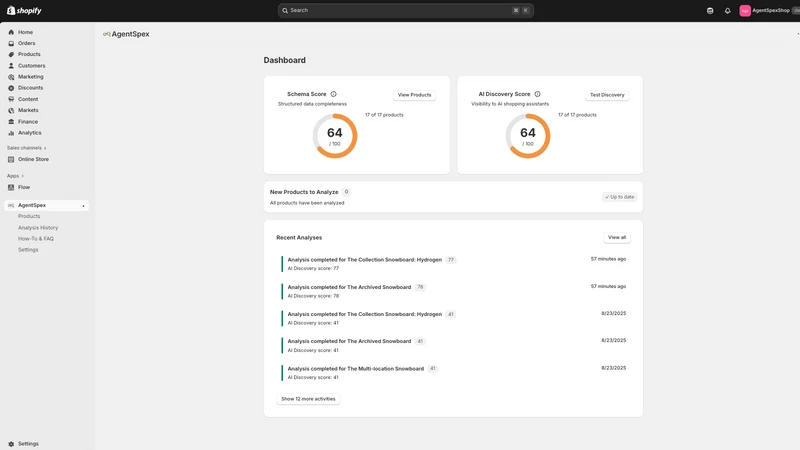This screenshot has height=450, width=800.
Task: Click the Analytics bar chart icon
Action: click(x=11, y=133)
